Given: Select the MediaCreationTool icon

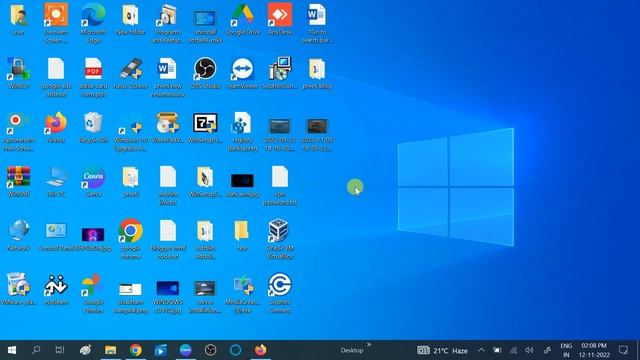Looking at the screenshot, I should (242, 293).
